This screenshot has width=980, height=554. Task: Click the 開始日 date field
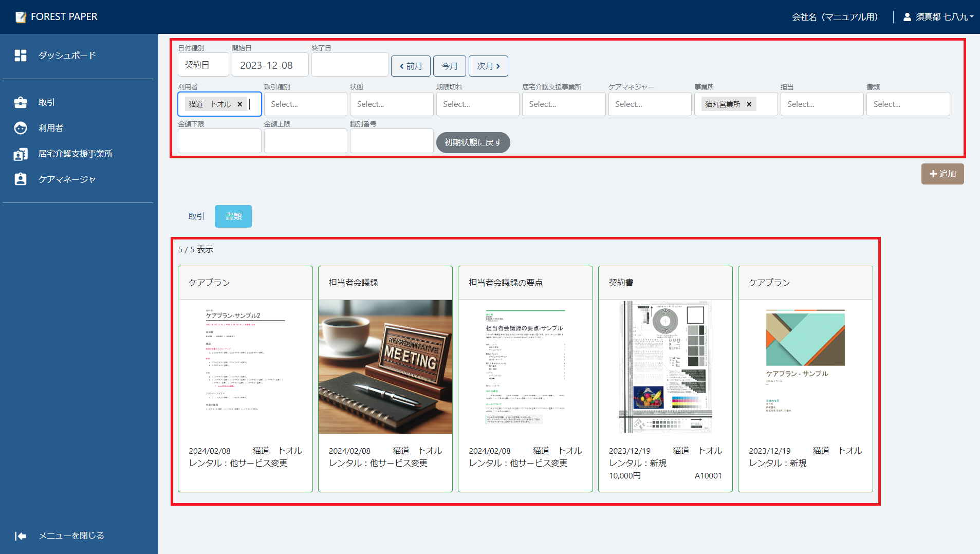pos(270,65)
